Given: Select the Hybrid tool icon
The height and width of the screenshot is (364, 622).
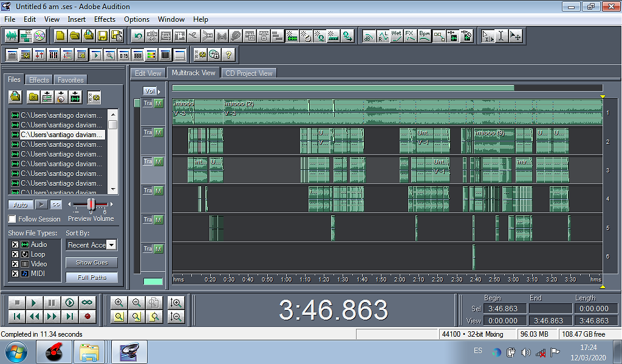Looking at the screenshot, I should (488, 36).
